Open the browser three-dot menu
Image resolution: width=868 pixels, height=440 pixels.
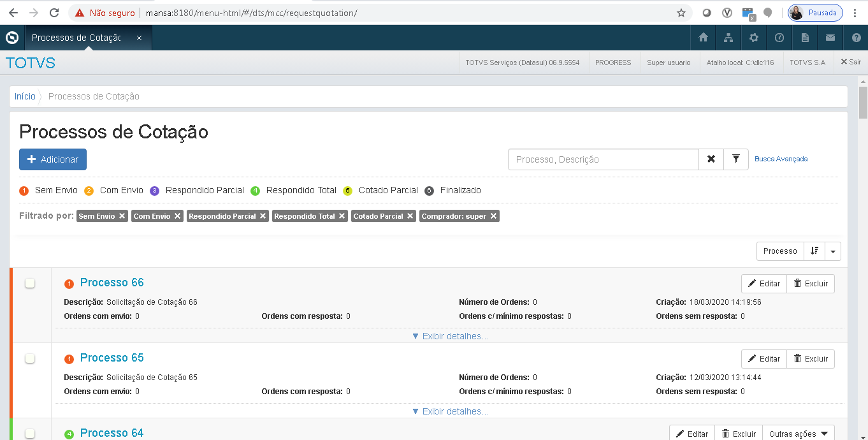pyautogui.click(x=856, y=13)
